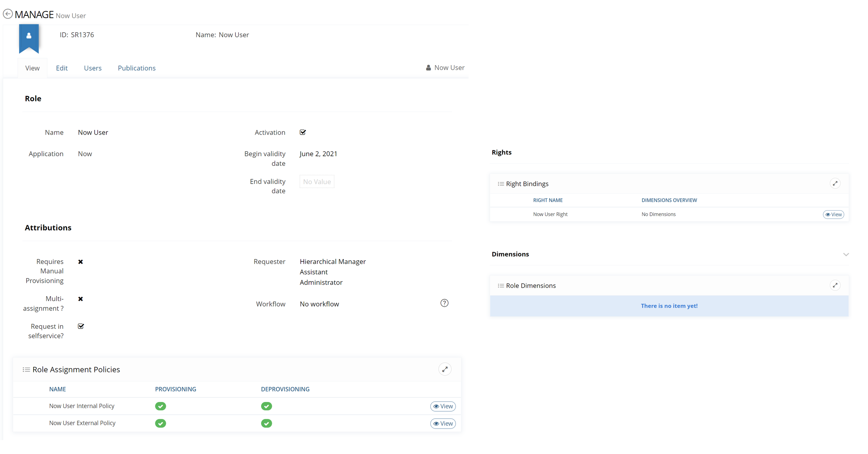Switch to the Edit tab
The width and height of the screenshot is (868, 454).
(x=62, y=68)
